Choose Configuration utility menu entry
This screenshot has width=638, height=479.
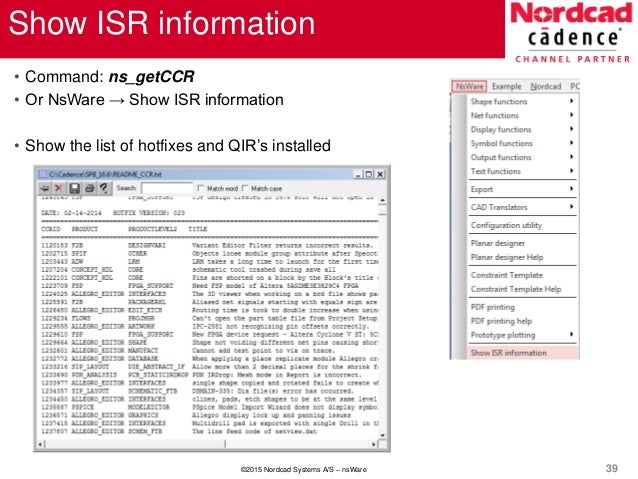[x=523, y=225]
